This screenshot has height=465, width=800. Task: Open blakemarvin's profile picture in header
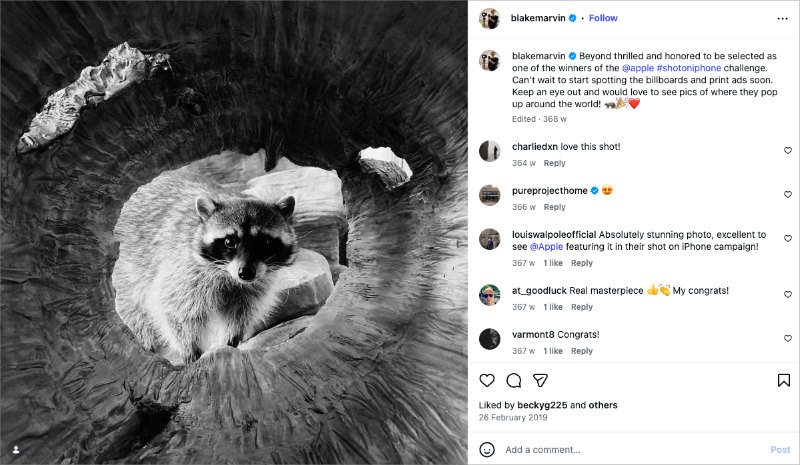click(x=489, y=18)
